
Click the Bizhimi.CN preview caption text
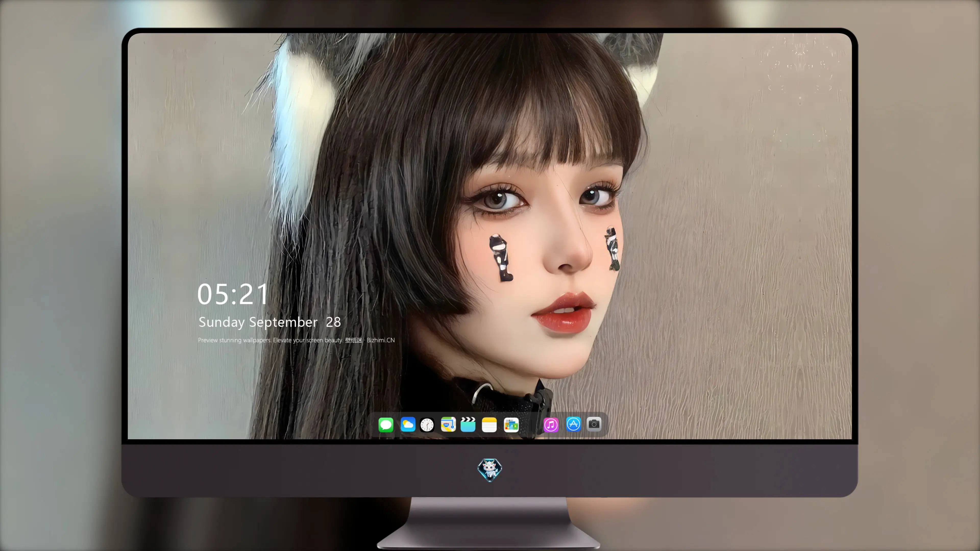tap(296, 340)
